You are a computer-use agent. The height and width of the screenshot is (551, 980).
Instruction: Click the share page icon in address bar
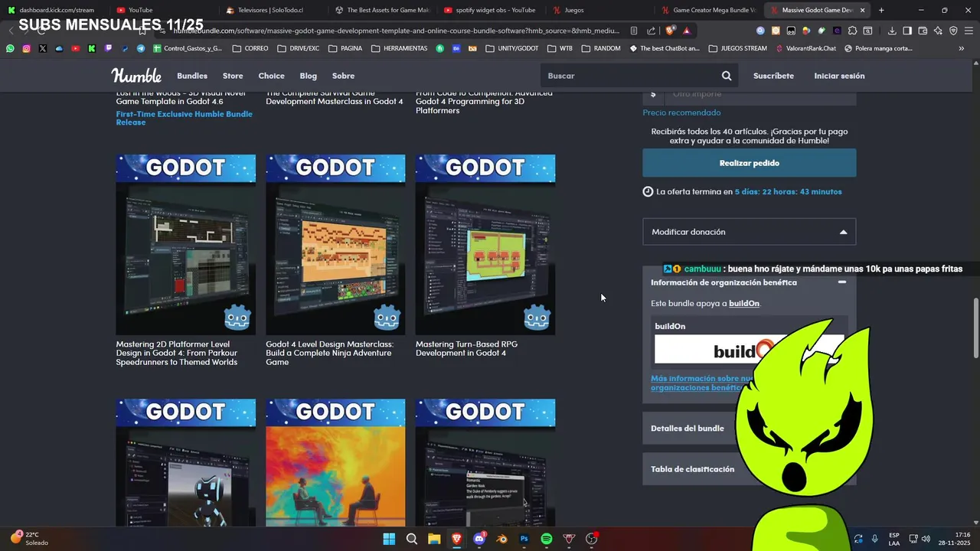651,31
